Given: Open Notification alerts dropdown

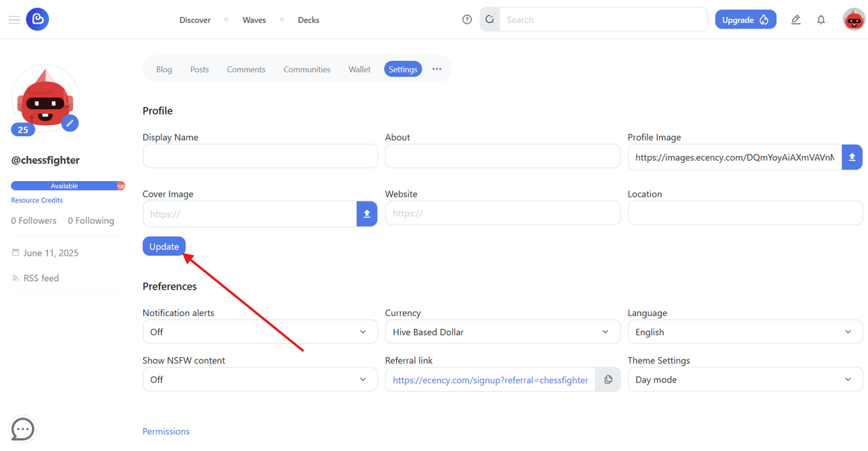Looking at the screenshot, I should [260, 332].
